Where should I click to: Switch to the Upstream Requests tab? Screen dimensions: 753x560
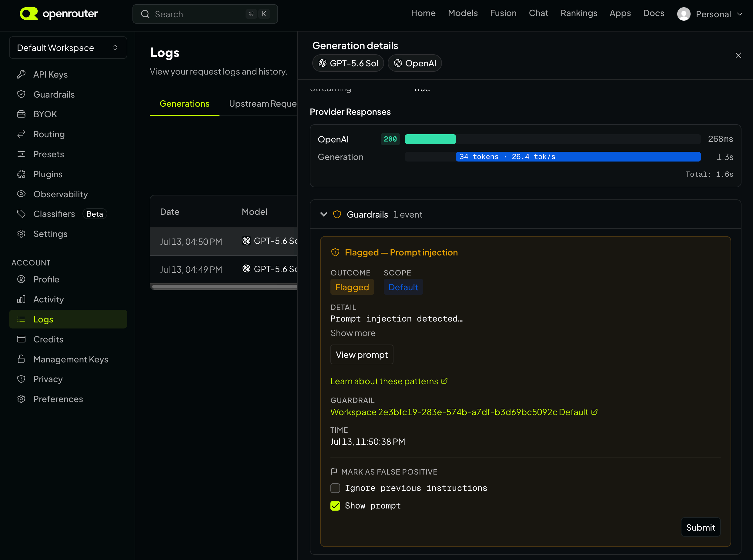pyautogui.click(x=263, y=104)
